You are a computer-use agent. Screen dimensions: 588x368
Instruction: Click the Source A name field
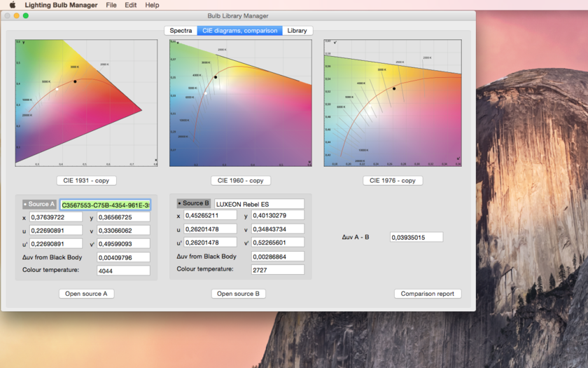pos(105,205)
